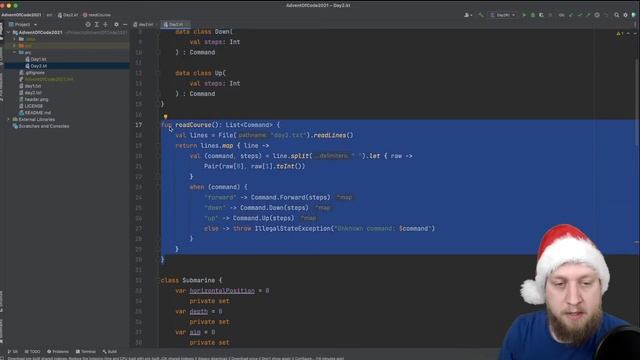Click the green hammer Build icon

click(x=481, y=15)
